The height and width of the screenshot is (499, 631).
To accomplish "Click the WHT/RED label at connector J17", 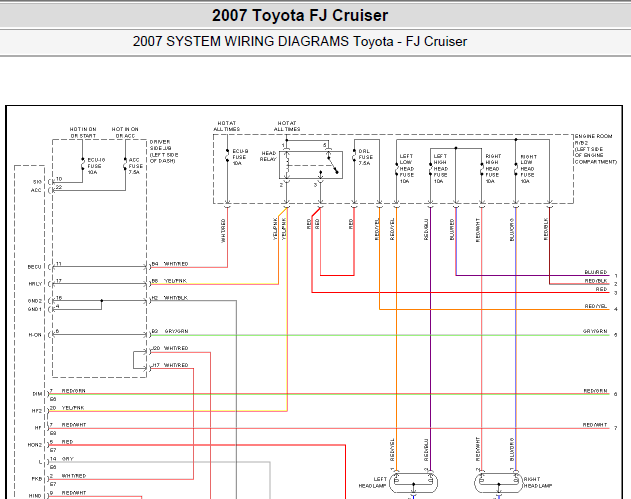I will point(176,365).
